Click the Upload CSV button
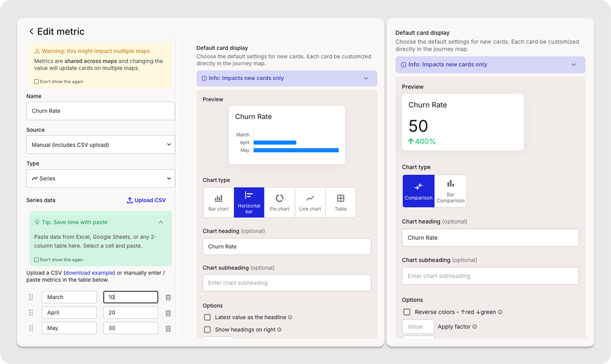The image size is (611, 364). tap(146, 200)
